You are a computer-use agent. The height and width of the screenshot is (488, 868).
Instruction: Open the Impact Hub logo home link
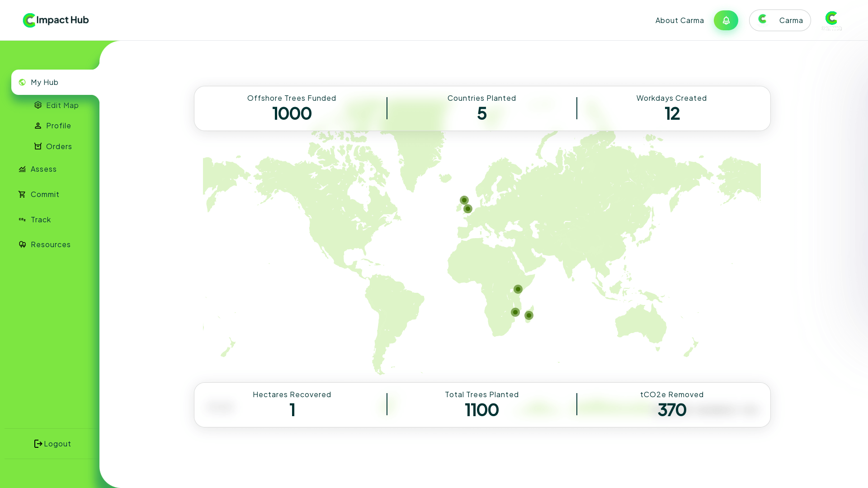56,20
